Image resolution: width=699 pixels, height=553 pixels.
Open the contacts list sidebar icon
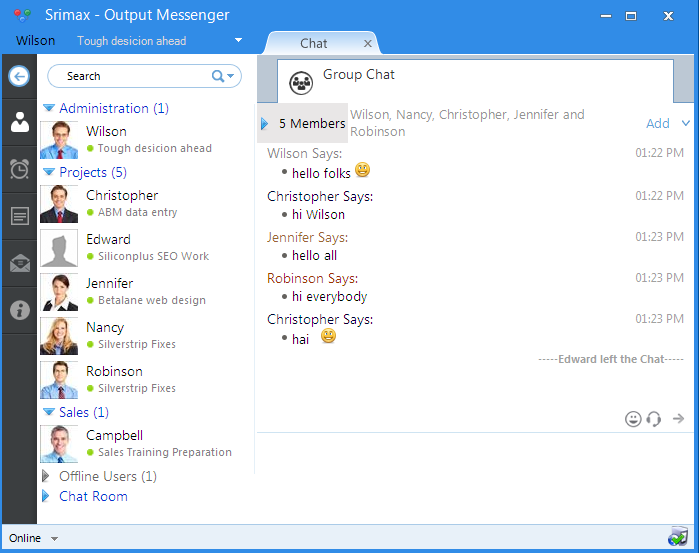19,122
